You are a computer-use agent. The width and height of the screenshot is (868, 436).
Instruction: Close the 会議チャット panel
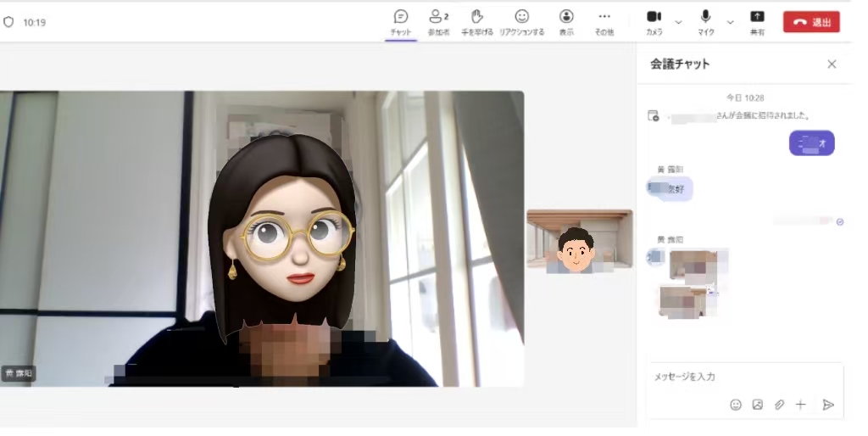click(832, 64)
